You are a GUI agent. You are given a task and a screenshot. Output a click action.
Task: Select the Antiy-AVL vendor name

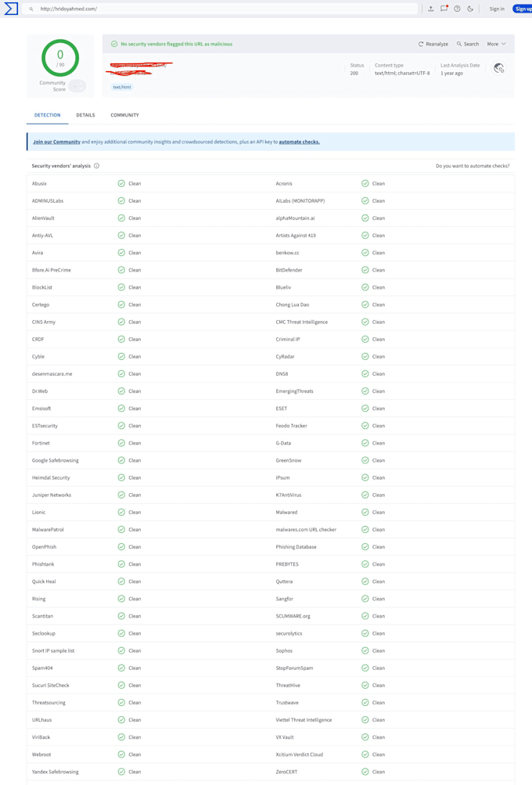pos(42,236)
